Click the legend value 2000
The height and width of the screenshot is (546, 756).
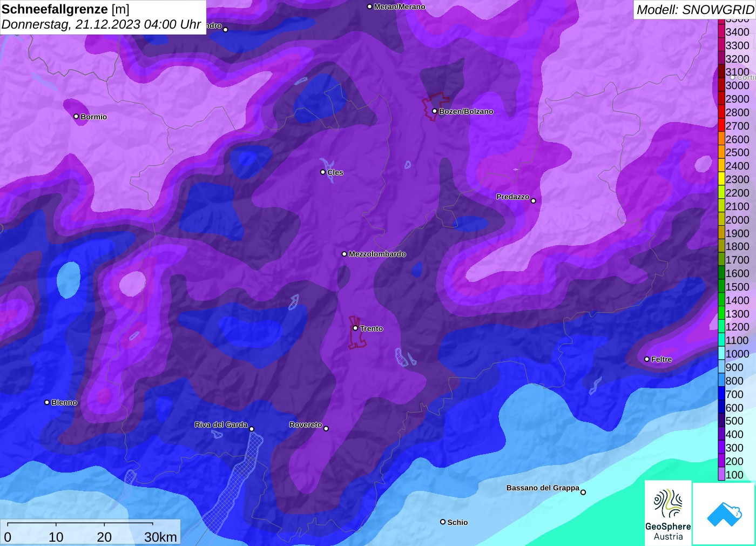tap(737, 220)
